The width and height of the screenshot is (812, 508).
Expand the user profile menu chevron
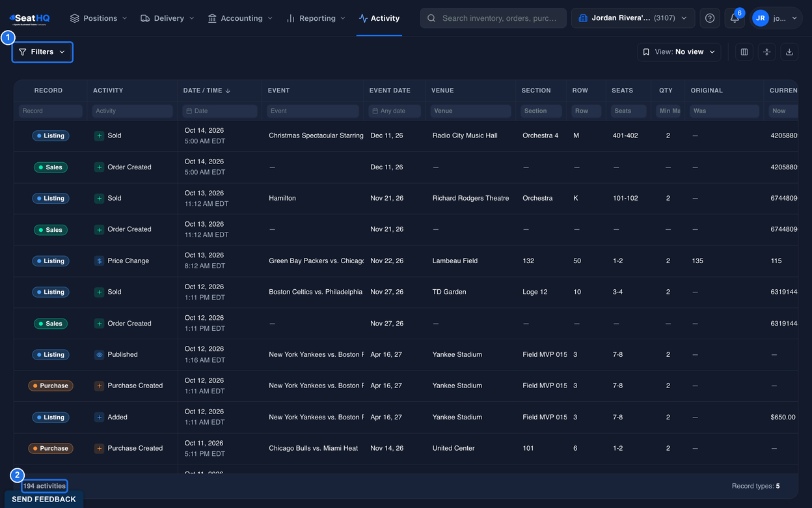click(794, 18)
